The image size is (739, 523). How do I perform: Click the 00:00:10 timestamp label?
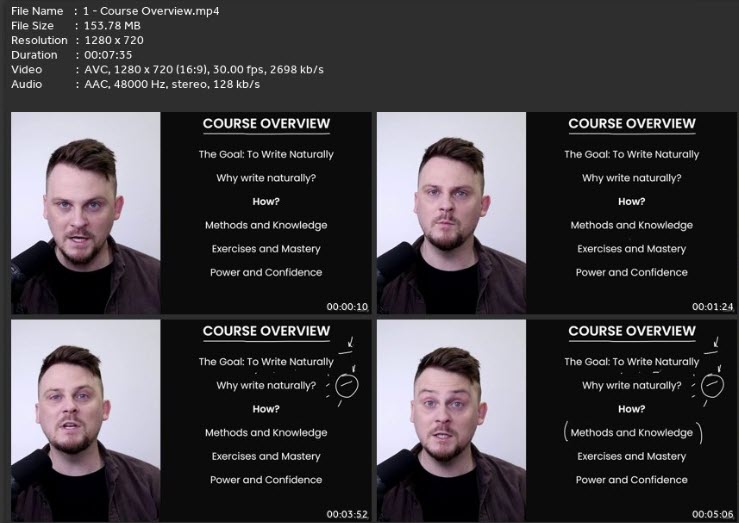click(347, 307)
